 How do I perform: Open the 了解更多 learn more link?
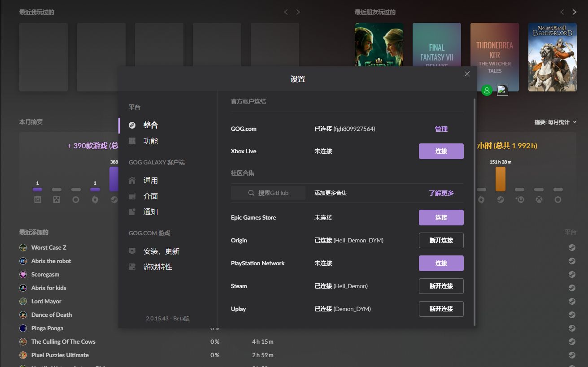(x=441, y=193)
